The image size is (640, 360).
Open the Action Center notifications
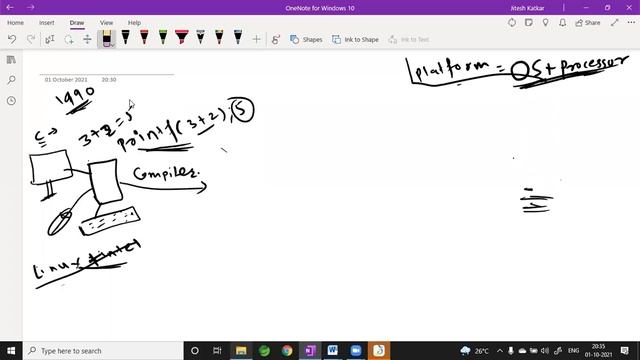pos(624,351)
